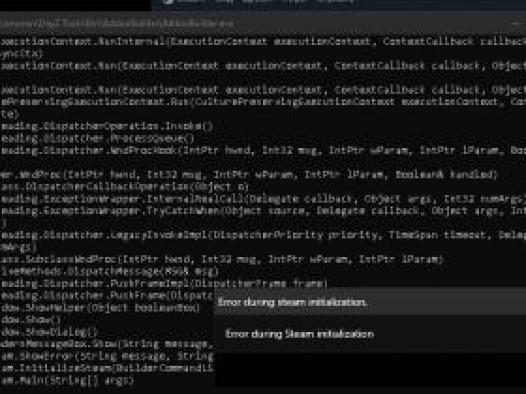
Task: Click the Dispatcher.PushFrameImpl(DispatcherFrame frame) line
Action: pyautogui.click(x=164, y=284)
